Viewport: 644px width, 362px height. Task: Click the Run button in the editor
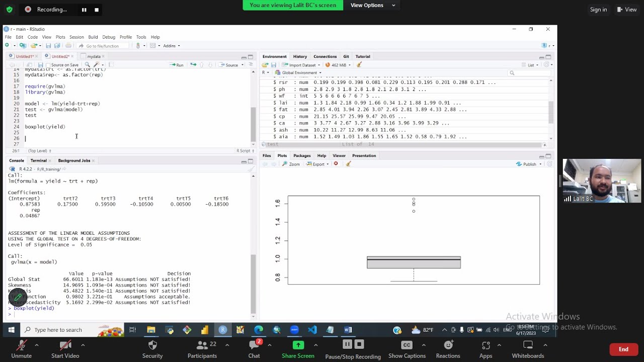point(177,65)
